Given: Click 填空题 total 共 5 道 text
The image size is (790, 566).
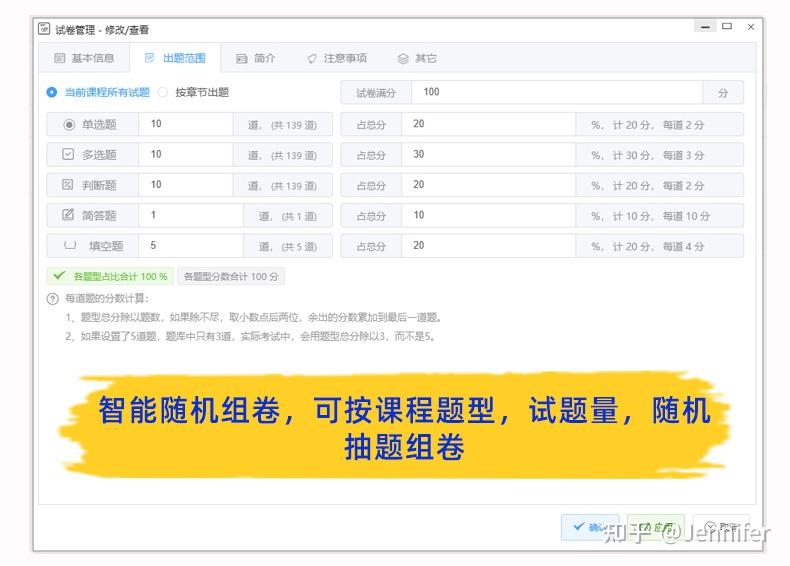Looking at the screenshot, I should coord(299,247).
